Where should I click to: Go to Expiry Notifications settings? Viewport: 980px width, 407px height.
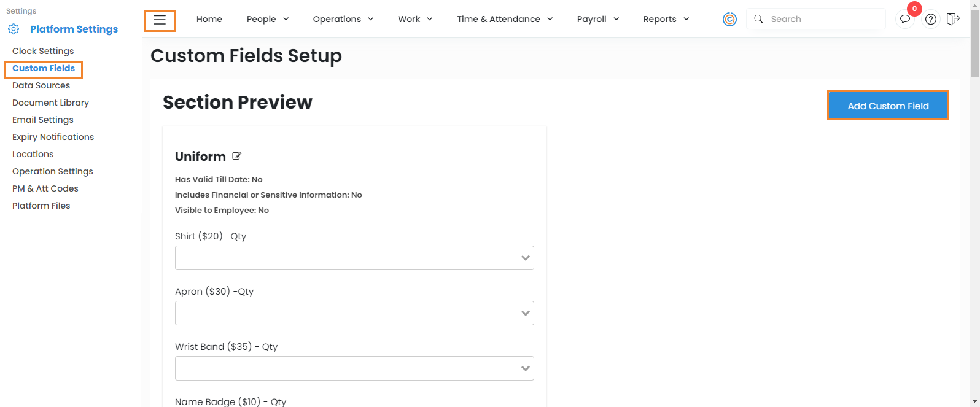point(53,137)
